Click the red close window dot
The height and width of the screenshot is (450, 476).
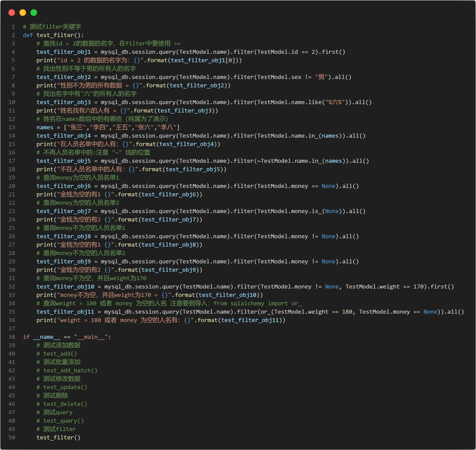pyautogui.click(x=11, y=13)
